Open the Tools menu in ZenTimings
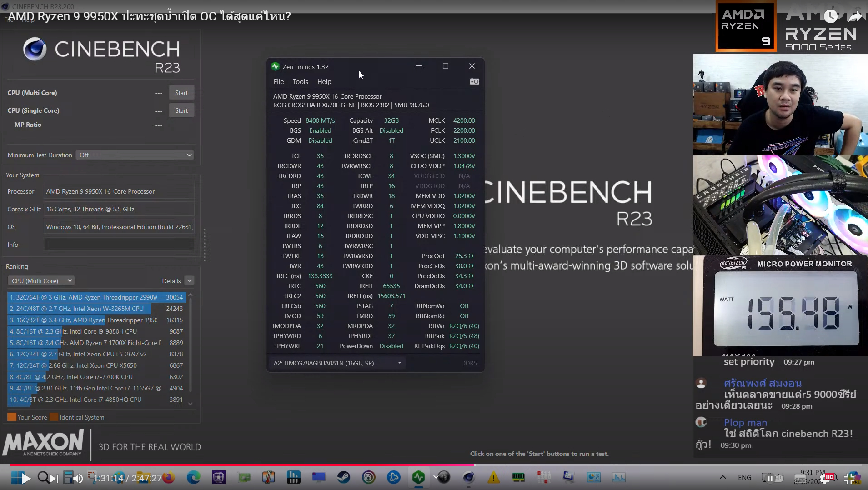Screen dimensions: 868x490 [301, 82]
